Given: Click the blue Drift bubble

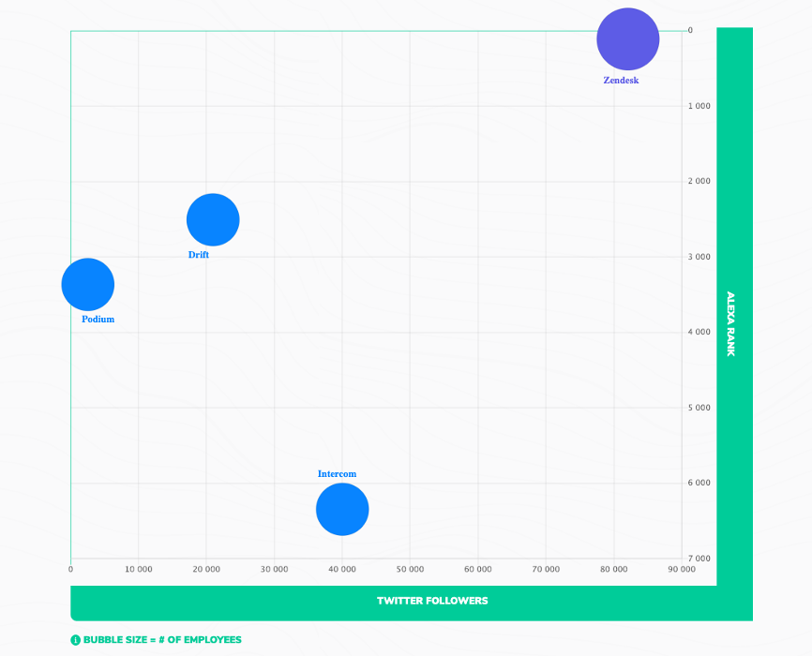Looking at the screenshot, I should click(x=213, y=220).
